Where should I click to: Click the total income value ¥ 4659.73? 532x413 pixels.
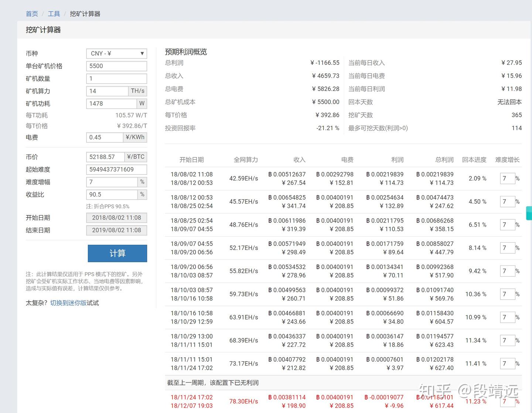click(325, 76)
